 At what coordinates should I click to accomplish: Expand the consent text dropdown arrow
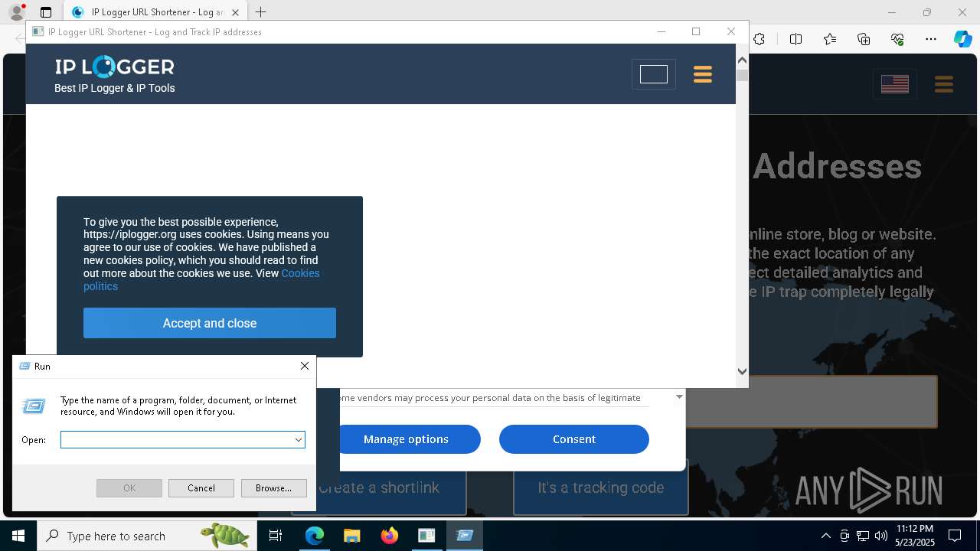click(x=679, y=396)
